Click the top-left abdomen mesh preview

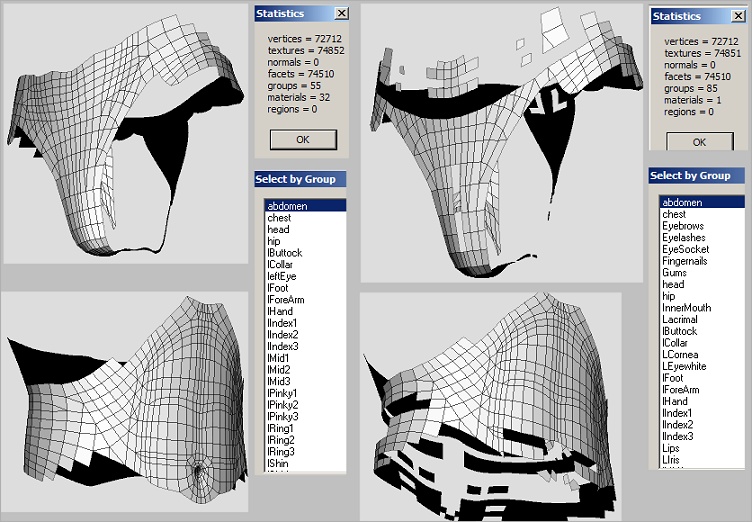click(126, 133)
